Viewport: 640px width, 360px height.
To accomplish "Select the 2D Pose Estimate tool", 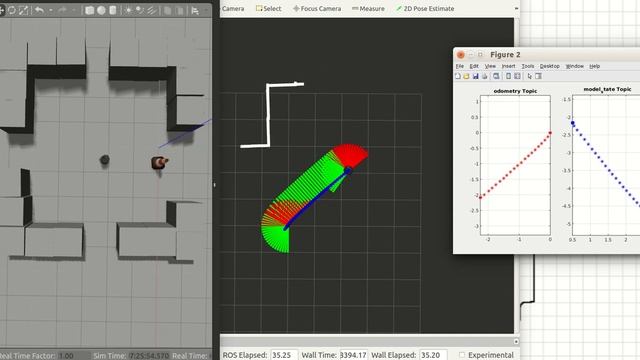I will pyautogui.click(x=425, y=8).
